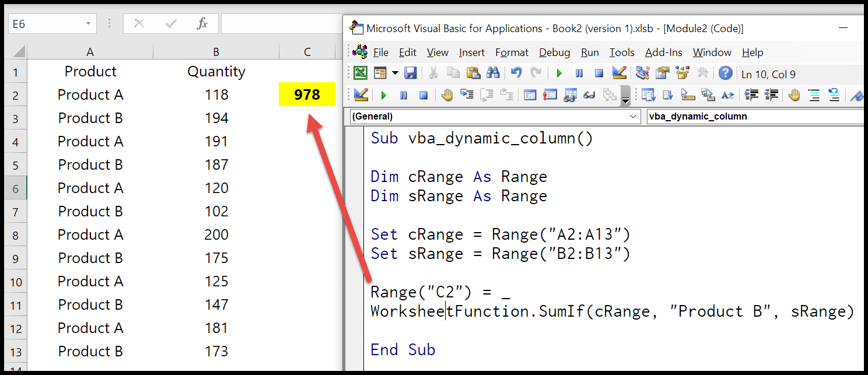Reset code execution using the stop icon

click(598, 72)
